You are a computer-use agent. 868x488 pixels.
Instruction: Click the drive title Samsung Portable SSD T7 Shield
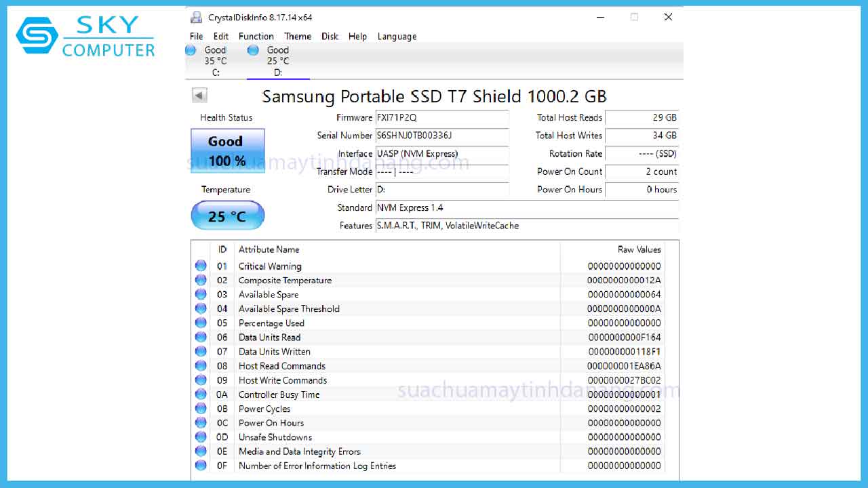[x=434, y=96]
